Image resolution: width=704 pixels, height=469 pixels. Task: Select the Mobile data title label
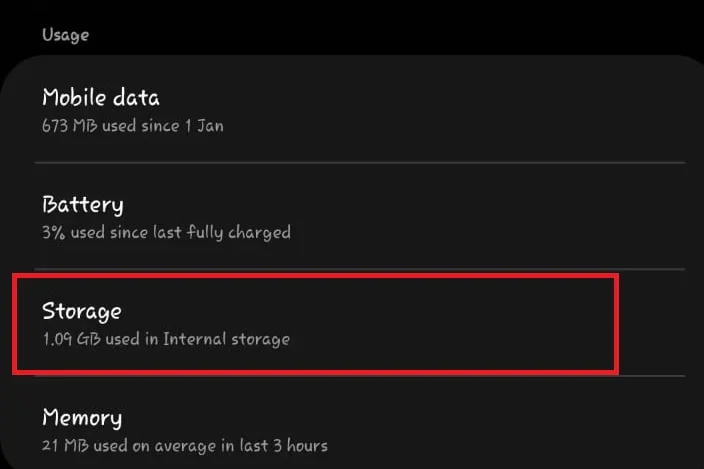pos(100,98)
